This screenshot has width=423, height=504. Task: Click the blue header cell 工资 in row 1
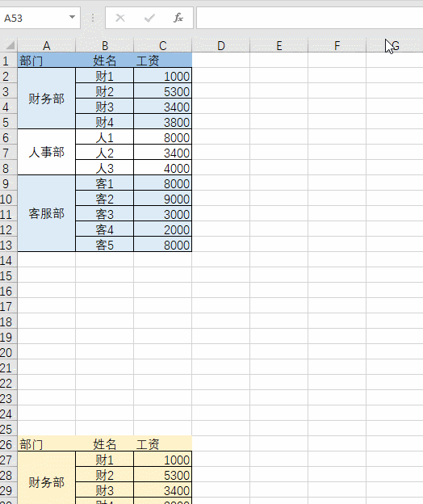pyautogui.click(x=163, y=60)
